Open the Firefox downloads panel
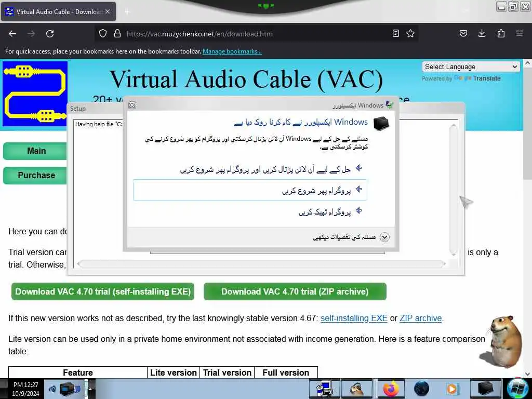The height and width of the screenshot is (399, 532). pos(482,33)
